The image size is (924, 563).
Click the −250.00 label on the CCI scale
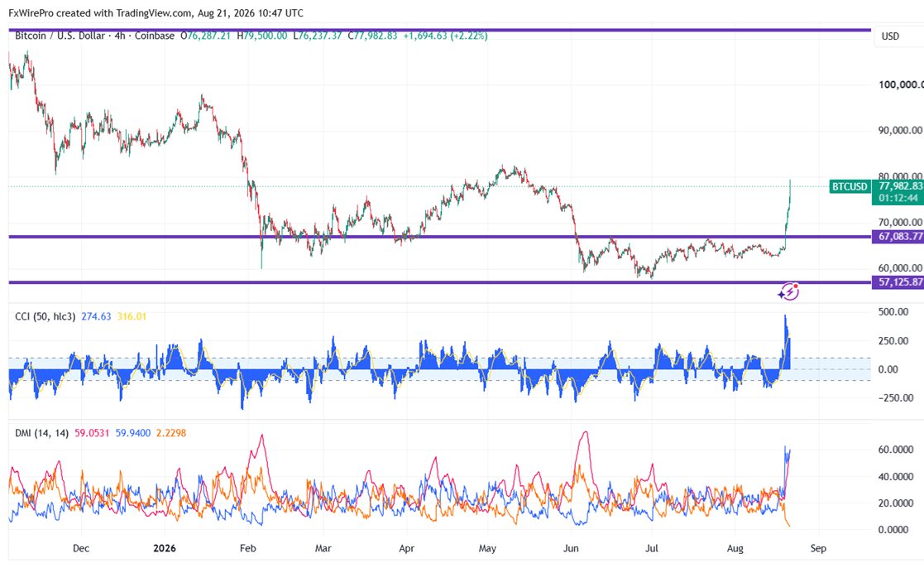896,398
